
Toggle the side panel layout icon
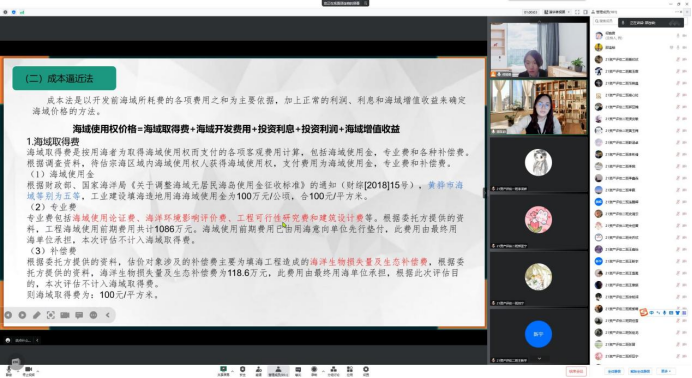point(586,12)
